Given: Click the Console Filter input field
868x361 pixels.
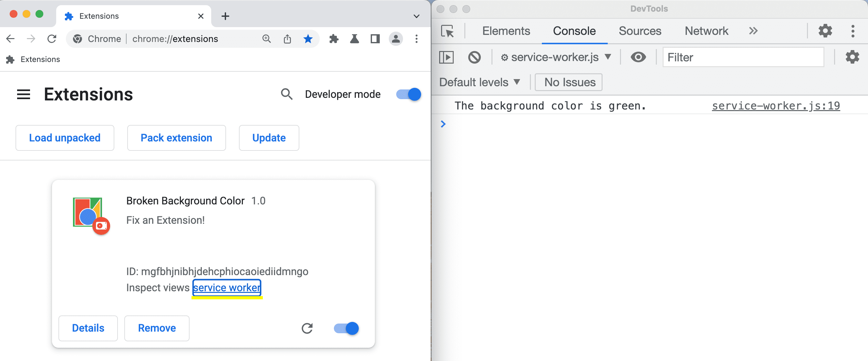Looking at the screenshot, I should point(743,57).
